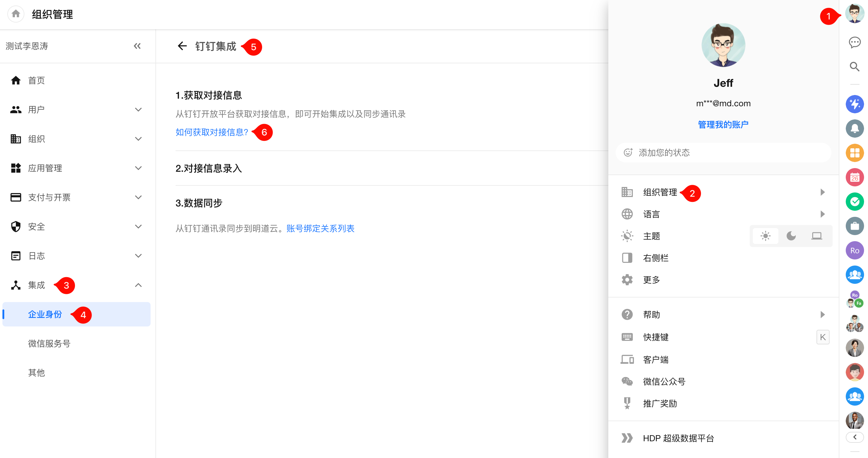
Task: Click the home icon beside 组织管理 title
Action: (16, 14)
